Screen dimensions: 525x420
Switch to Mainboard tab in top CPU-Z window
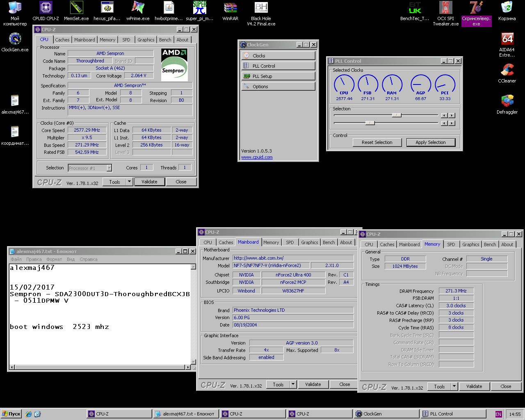pyautogui.click(x=84, y=40)
